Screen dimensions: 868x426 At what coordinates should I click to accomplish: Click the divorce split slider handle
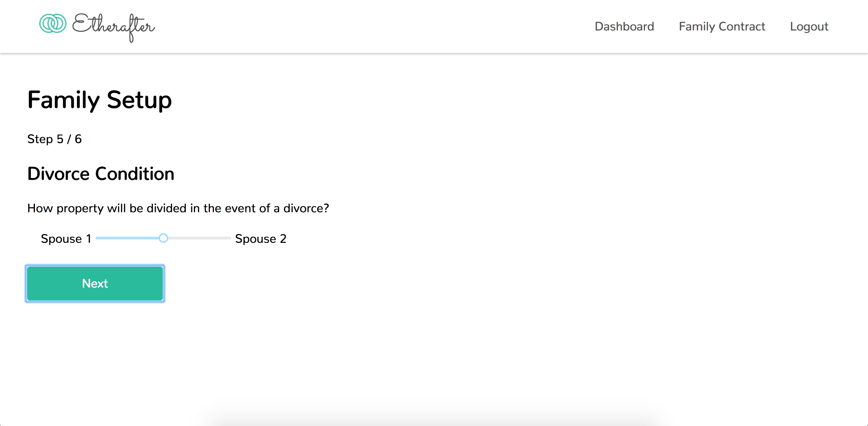coord(163,238)
